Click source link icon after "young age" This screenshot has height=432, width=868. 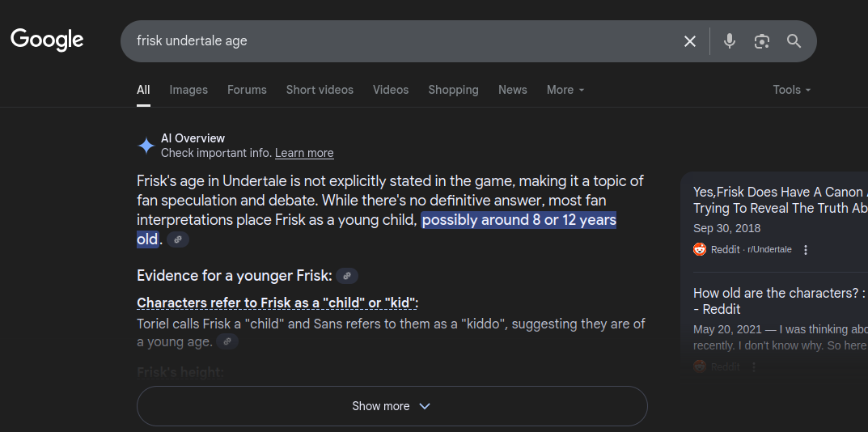click(227, 342)
